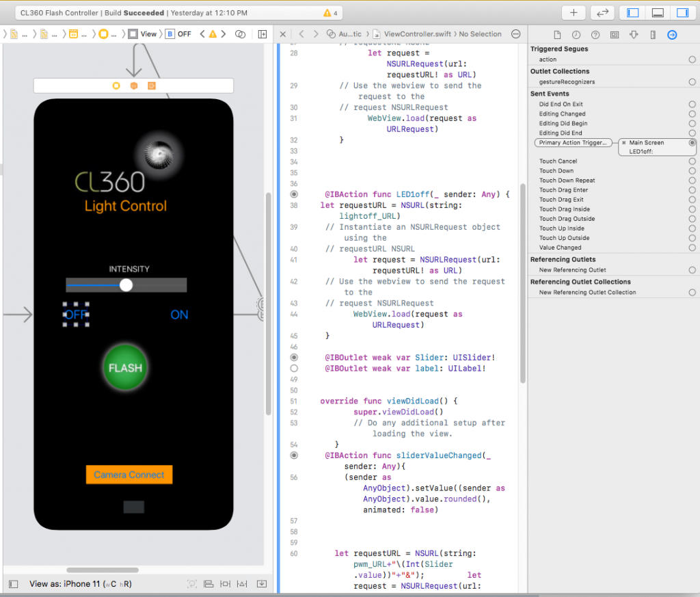Show the Quick Help inspector

point(595,35)
